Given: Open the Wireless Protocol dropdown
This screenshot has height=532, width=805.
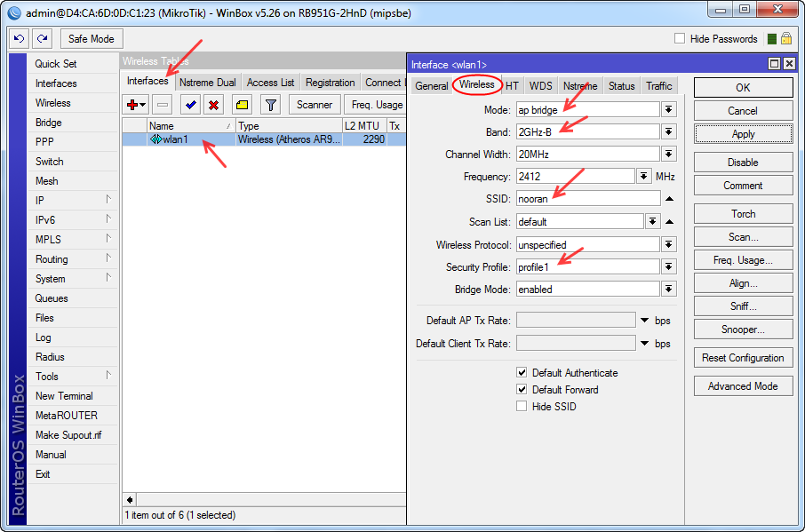Looking at the screenshot, I should point(668,244).
